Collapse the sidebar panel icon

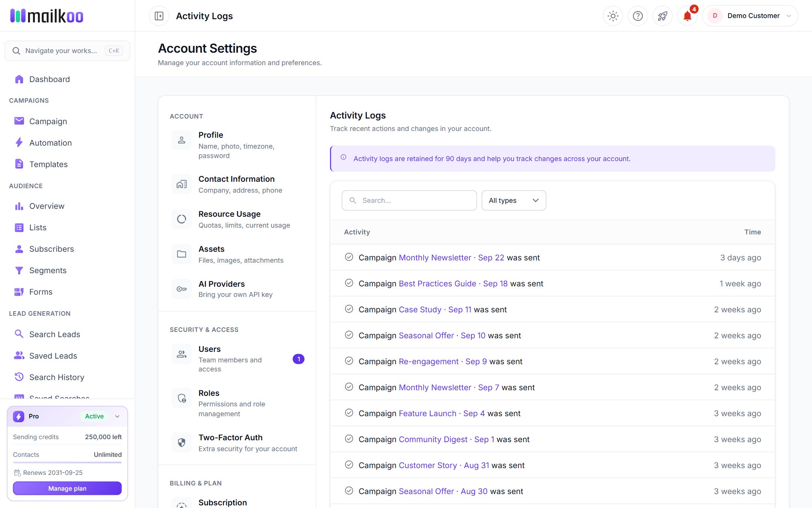[x=159, y=16]
